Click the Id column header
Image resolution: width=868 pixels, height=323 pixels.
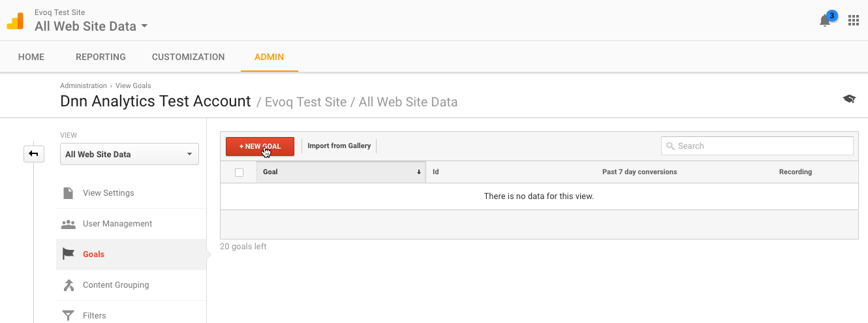pyautogui.click(x=435, y=172)
